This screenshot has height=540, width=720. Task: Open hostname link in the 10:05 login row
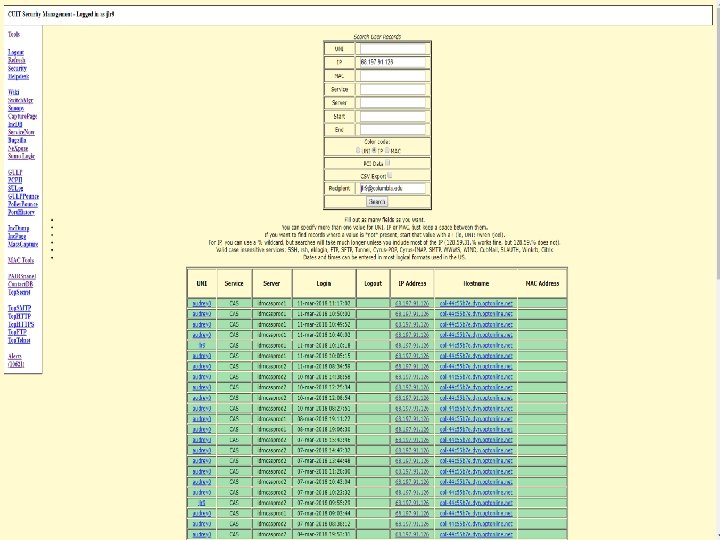(x=476, y=356)
